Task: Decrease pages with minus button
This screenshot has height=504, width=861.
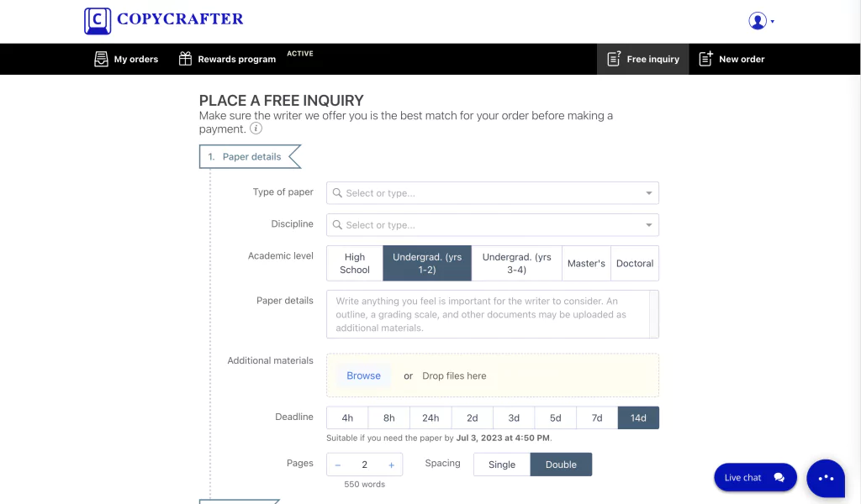Action: pos(338,465)
